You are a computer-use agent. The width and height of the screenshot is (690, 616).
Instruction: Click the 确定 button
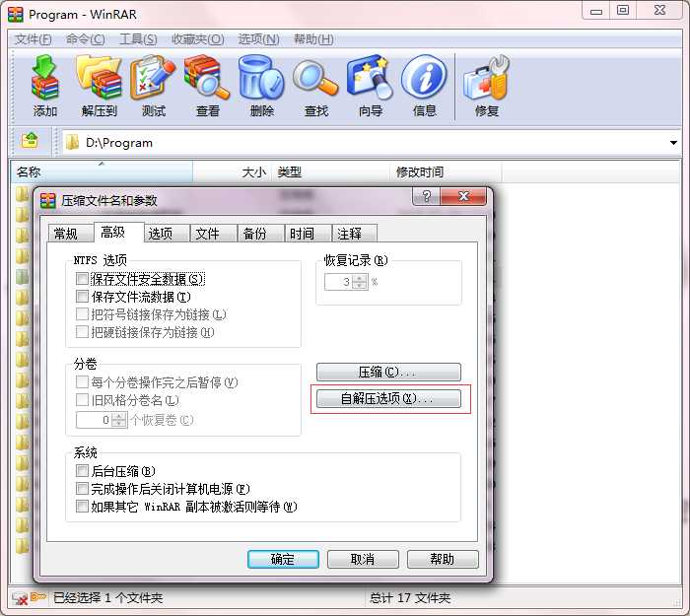[283, 559]
